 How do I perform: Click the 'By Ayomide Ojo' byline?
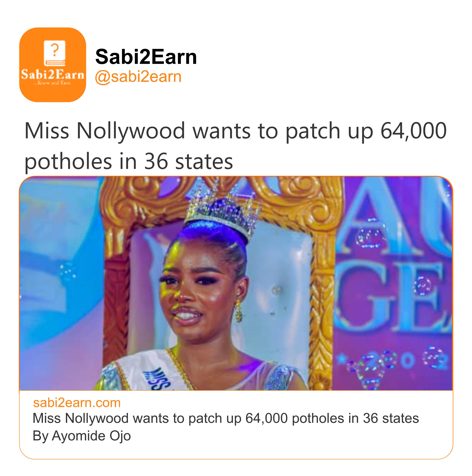pyautogui.click(x=82, y=436)
